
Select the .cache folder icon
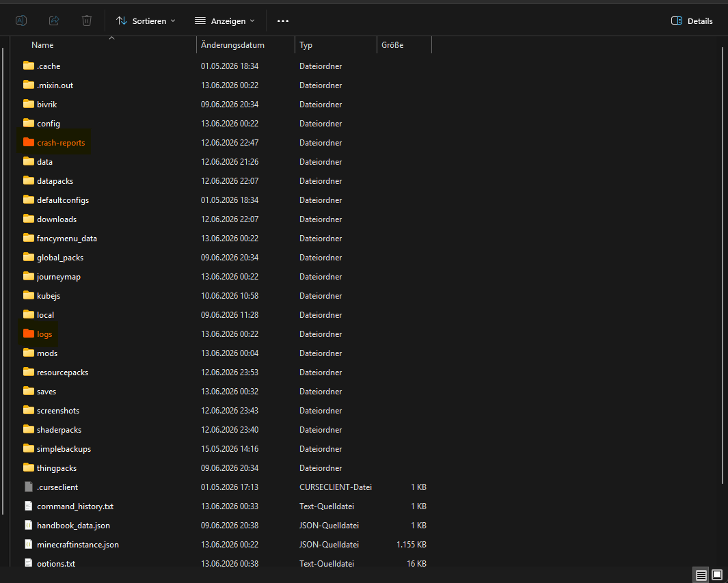(29, 66)
